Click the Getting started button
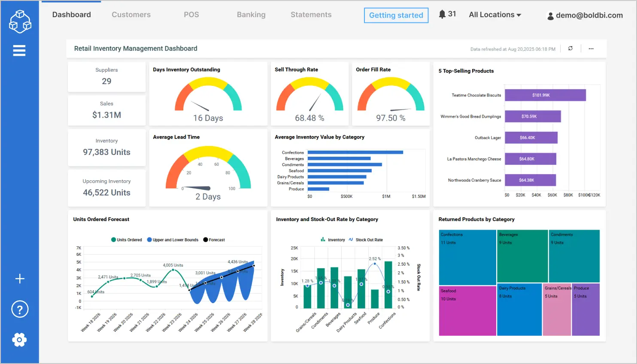This screenshot has width=637, height=364. click(x=396, y=15)
